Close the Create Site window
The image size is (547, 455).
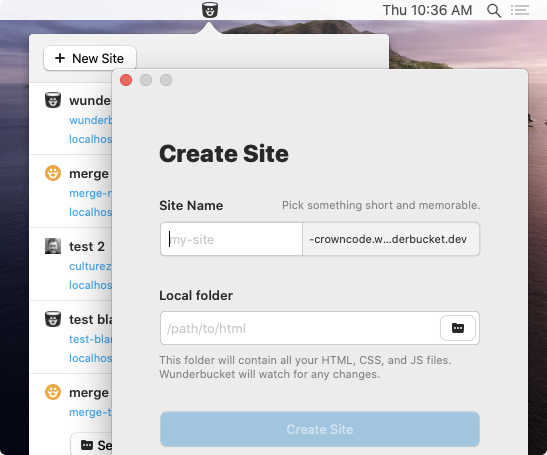click(126, 80)
